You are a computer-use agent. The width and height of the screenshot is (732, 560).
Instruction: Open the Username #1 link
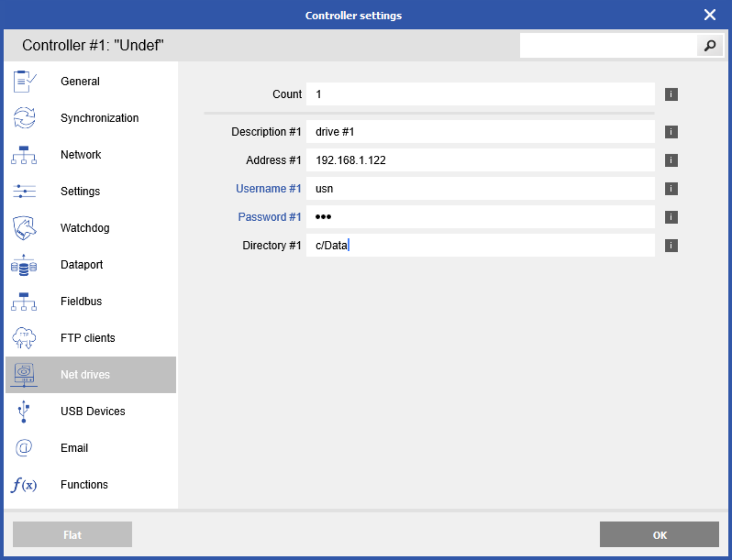[x=269, y=189]
